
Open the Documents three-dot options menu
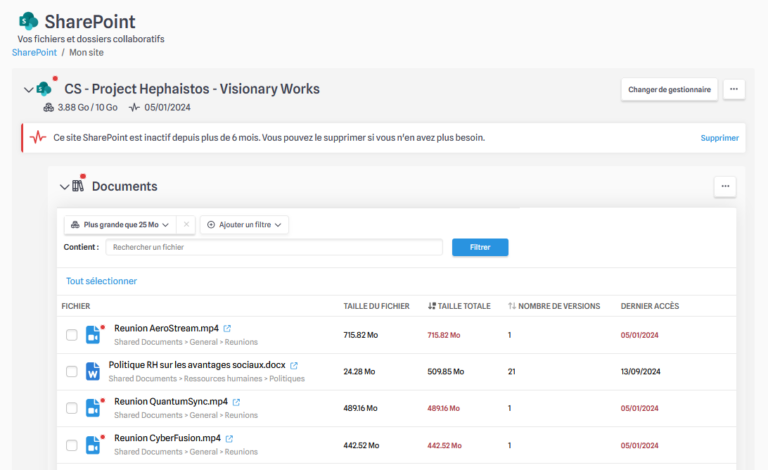[725, 187]
